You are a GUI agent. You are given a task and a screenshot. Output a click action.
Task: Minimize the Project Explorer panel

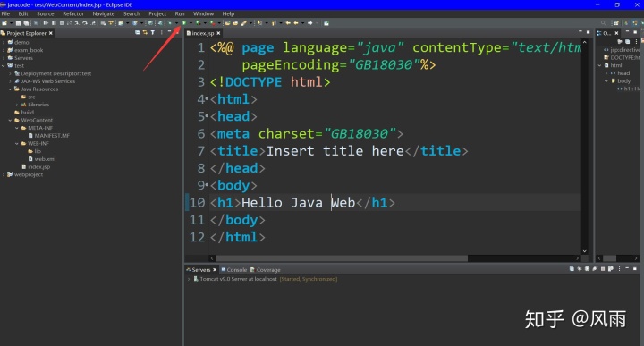[169, 31]
